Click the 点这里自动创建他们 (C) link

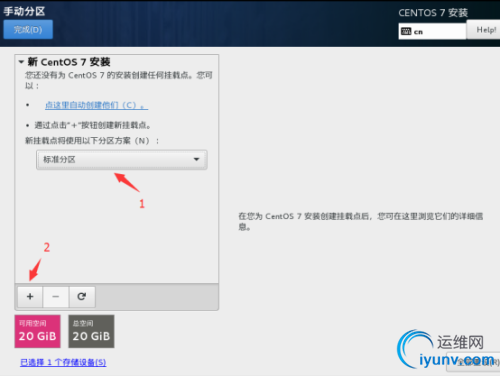96,105
